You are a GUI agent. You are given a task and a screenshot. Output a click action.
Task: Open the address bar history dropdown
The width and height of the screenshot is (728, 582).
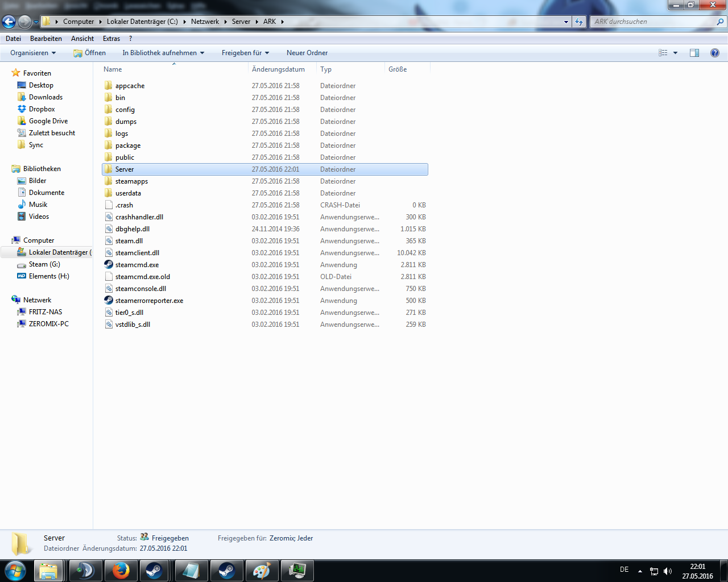pyautogui.click(x=566, y=22)
